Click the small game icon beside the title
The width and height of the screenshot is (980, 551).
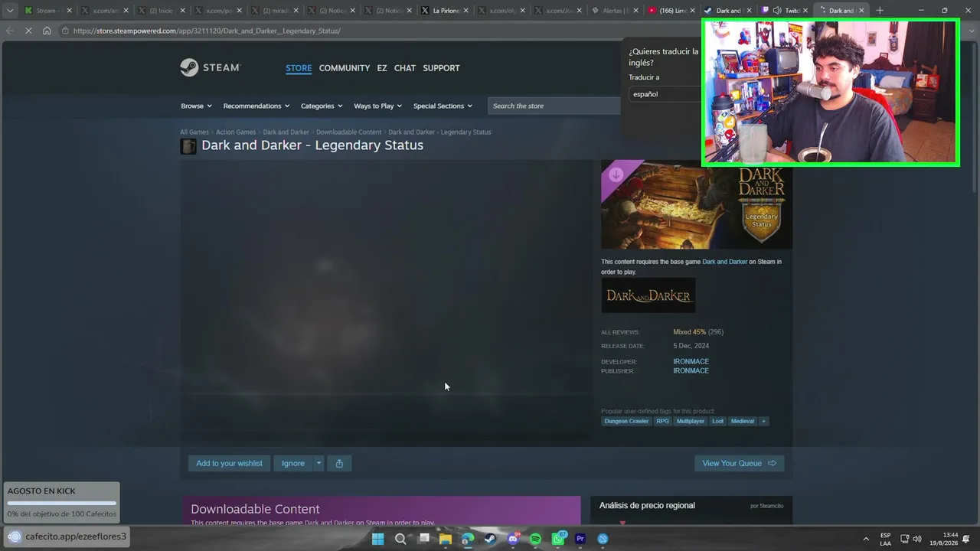(188, 146)
